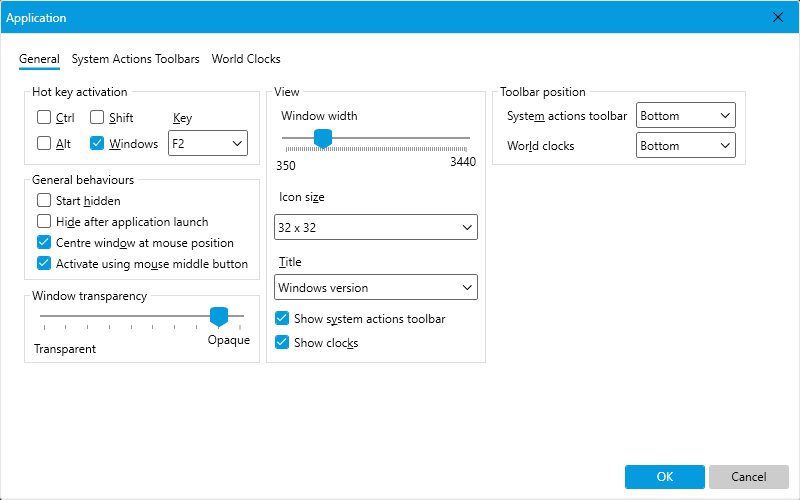The height and width of the screenshot is (500, 800).
Task: Open the World Clocks tab
Action: pyautogui.click(x=246, y=59)
